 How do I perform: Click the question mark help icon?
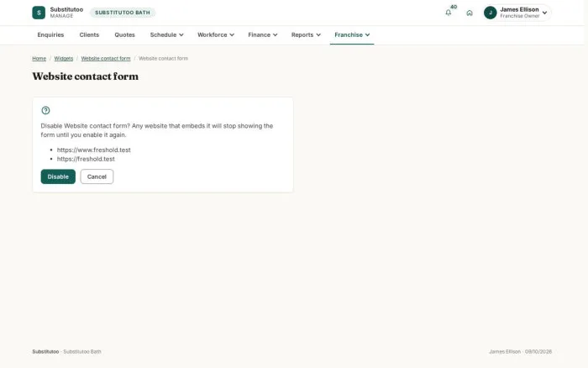(45, 110)
